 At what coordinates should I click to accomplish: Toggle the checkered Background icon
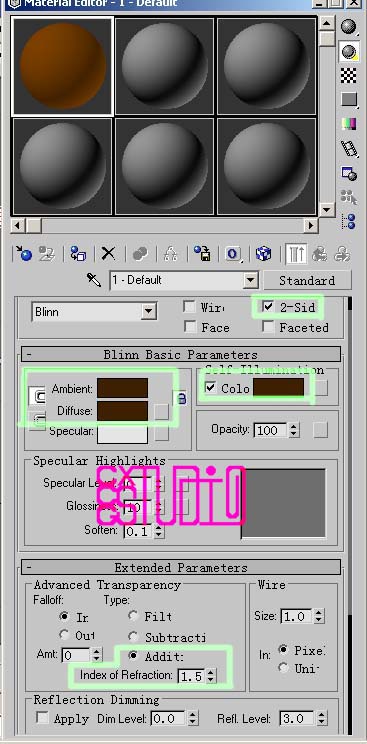(x=349, y=76)
